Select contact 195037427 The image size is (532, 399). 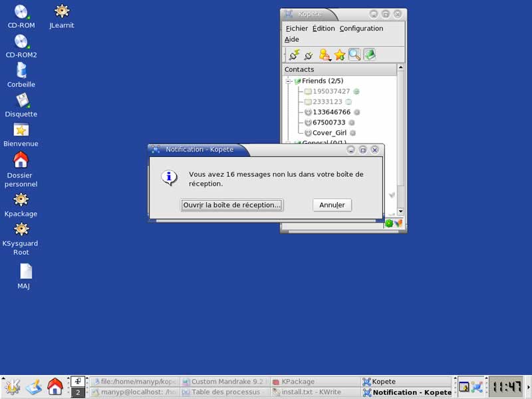coord(331,91)
